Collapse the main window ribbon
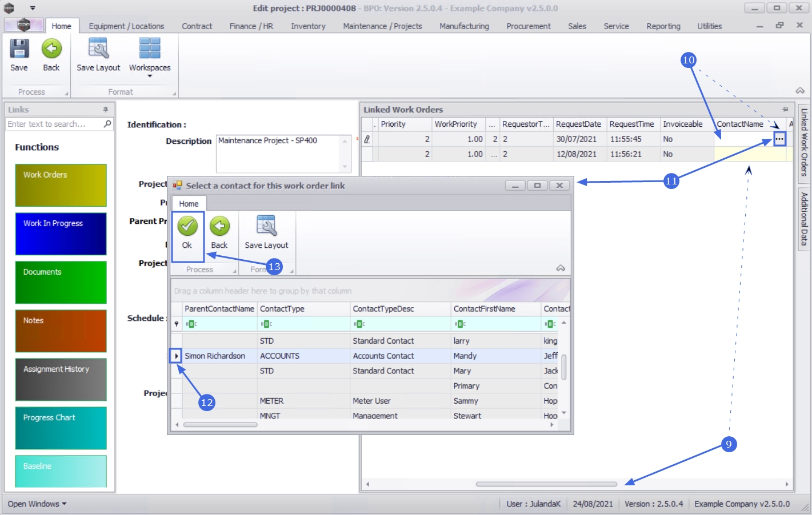The height and width of the screenshot is (515, 812). [x=800, y=91]
